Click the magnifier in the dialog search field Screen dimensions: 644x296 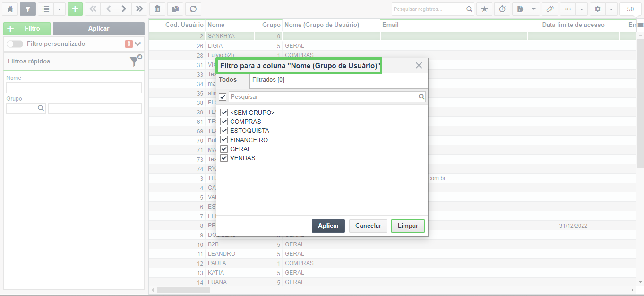[x=421, y=96]
